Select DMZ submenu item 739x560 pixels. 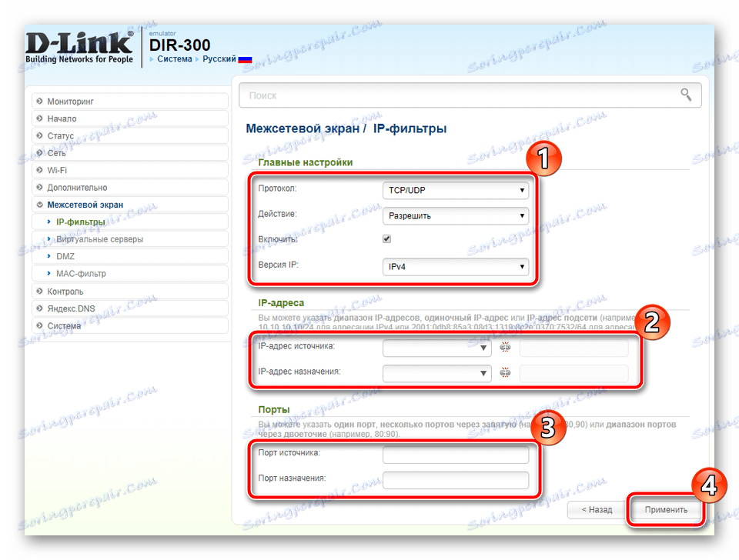click(130, 256)
